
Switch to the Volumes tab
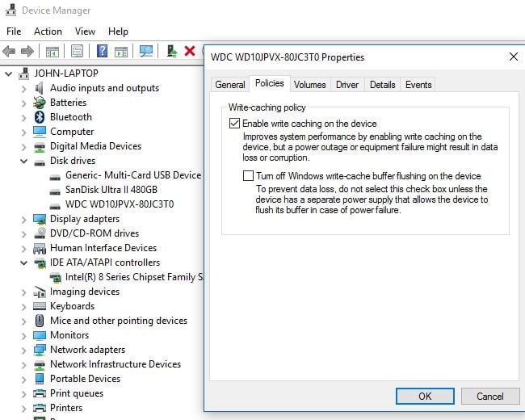pos(309,84)
